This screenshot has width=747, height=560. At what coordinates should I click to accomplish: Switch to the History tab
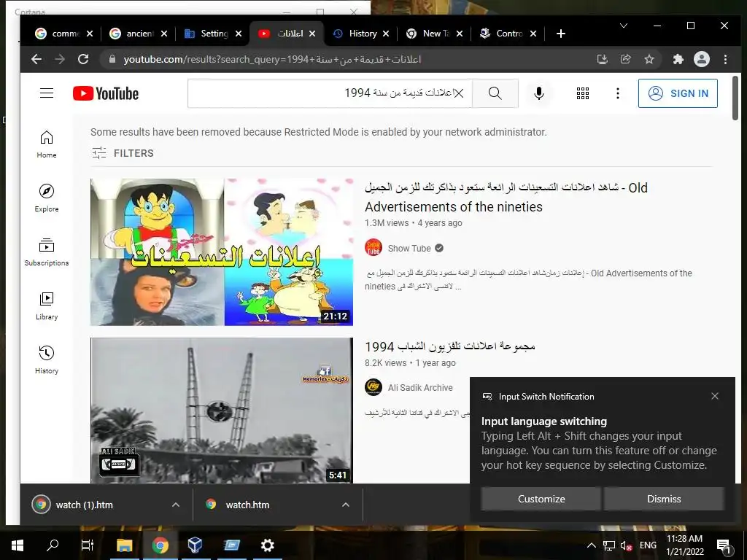(360, 34)
